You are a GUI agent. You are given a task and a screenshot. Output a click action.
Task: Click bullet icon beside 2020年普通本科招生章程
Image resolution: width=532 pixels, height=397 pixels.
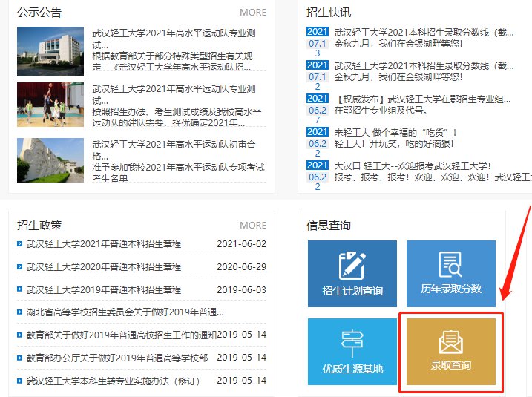click(x=20, y=266)
